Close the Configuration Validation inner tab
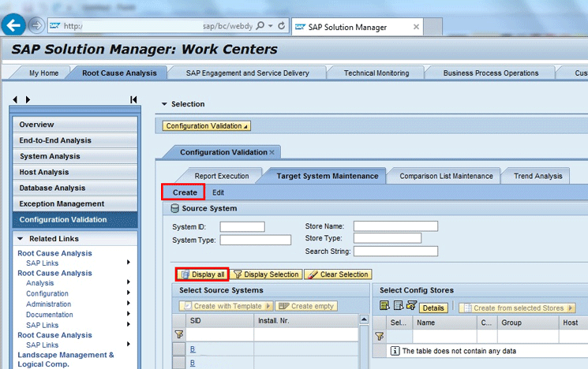Screen dimensions: 588x369 pyautogui.click(x=272, y=152)
